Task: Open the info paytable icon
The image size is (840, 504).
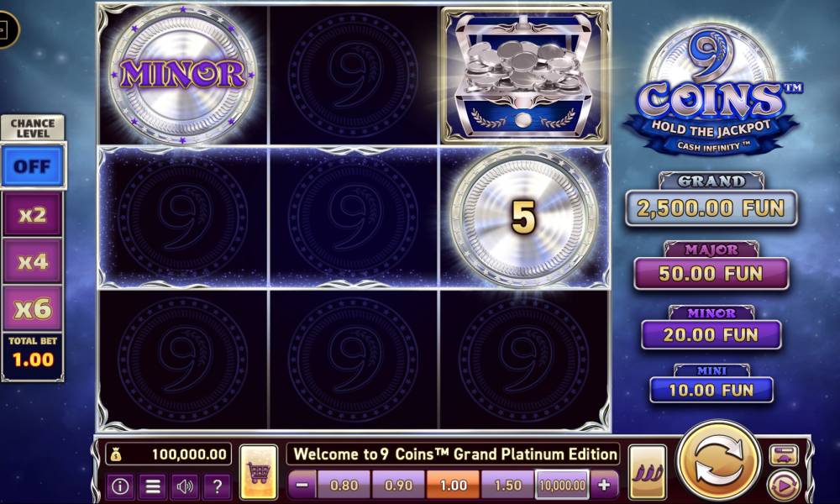Action: (x=119, y=486)
